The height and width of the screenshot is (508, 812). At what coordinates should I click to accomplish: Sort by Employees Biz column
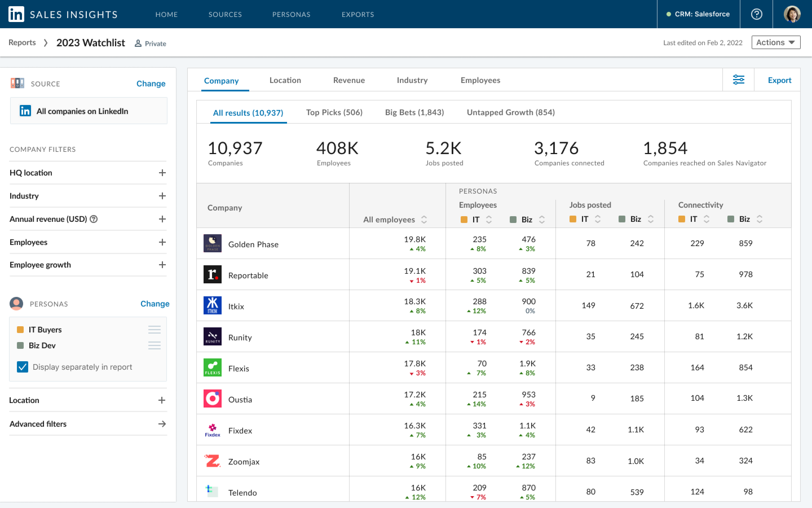tap(542, 219)
